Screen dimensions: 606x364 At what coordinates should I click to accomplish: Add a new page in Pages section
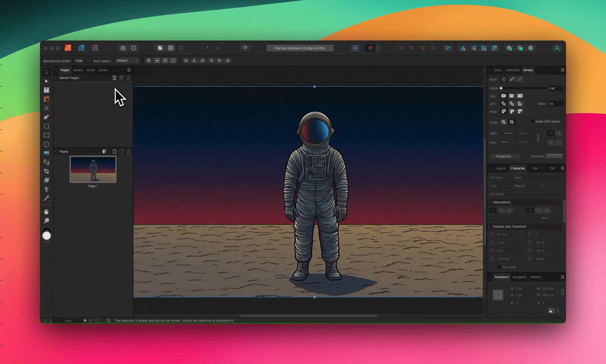point(114,151)
